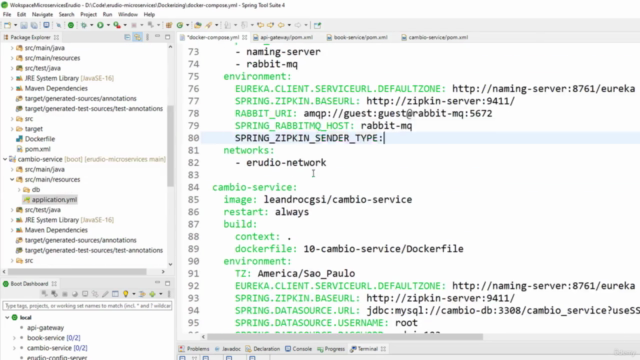Open the Project menu
640x360 pixels.
[x=88, y=14]
